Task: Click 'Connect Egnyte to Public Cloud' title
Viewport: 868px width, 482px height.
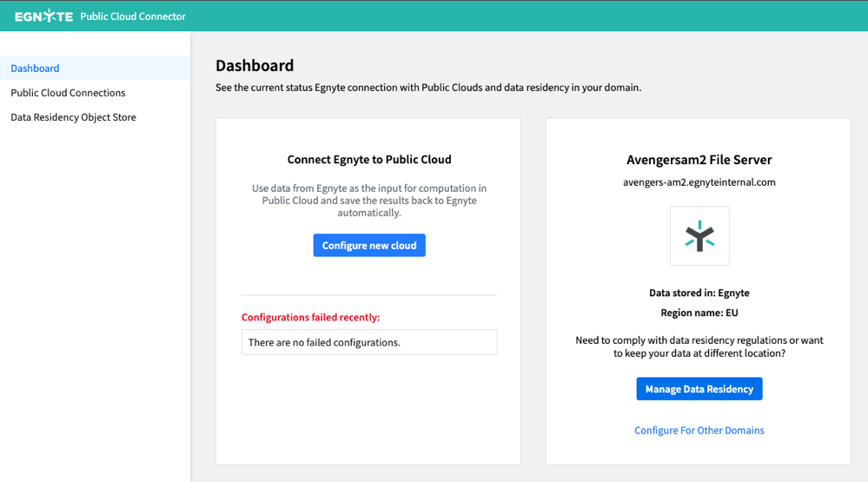Action: [369, 160]
